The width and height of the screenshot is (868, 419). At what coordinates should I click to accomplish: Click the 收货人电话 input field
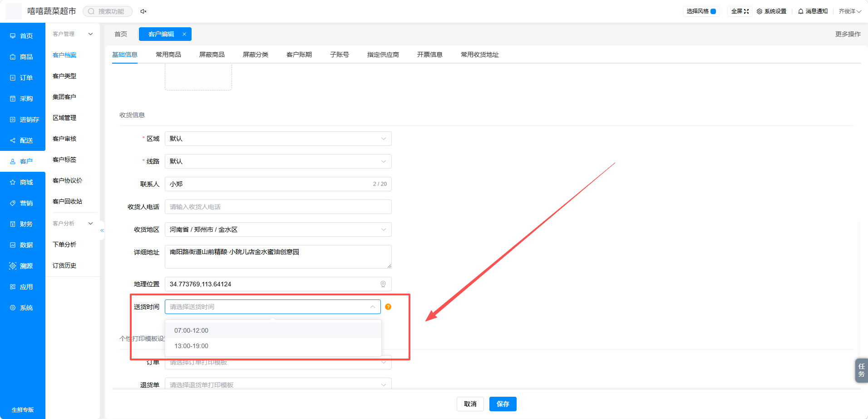click(x=278, y=207)
